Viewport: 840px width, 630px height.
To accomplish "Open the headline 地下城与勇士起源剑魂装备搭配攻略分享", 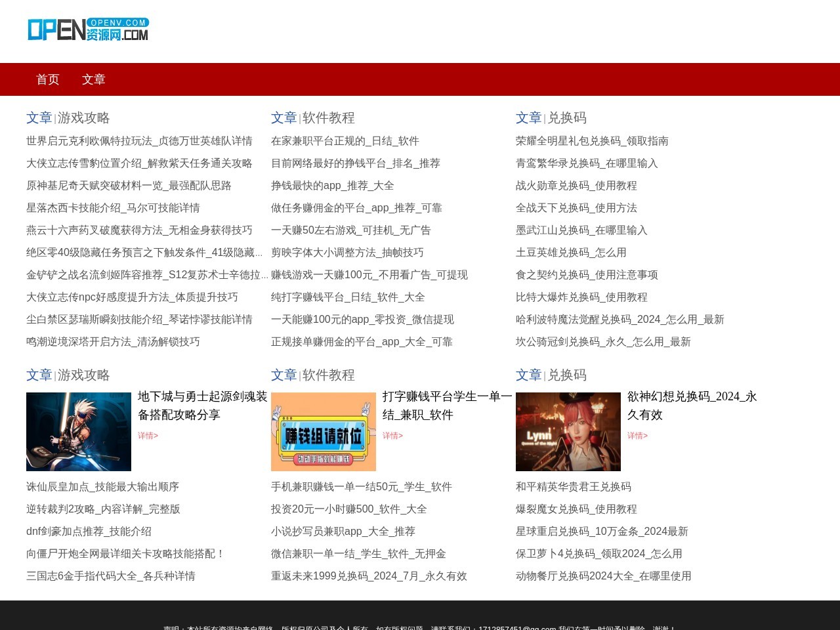I will pyautogui.click(x=203, y=406).
